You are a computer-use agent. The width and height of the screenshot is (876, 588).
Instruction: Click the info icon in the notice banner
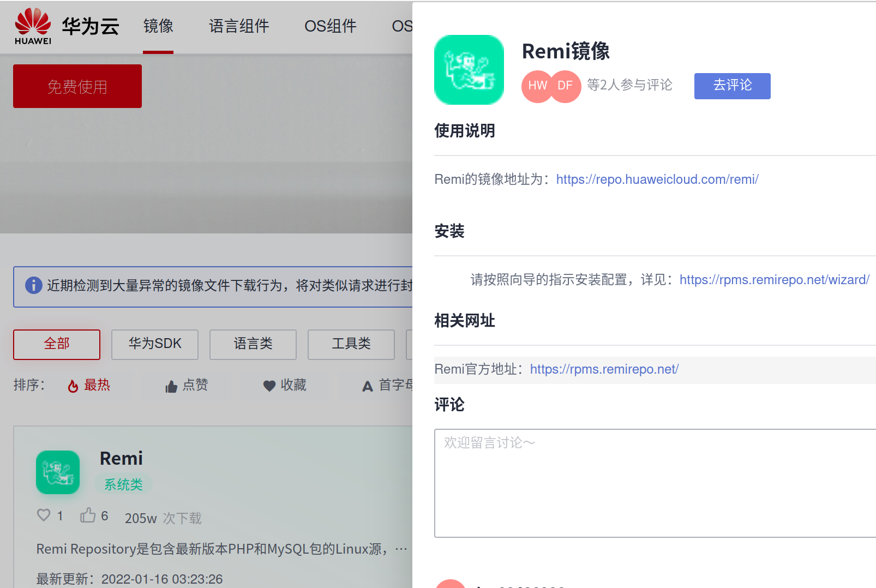pos(34,285)
